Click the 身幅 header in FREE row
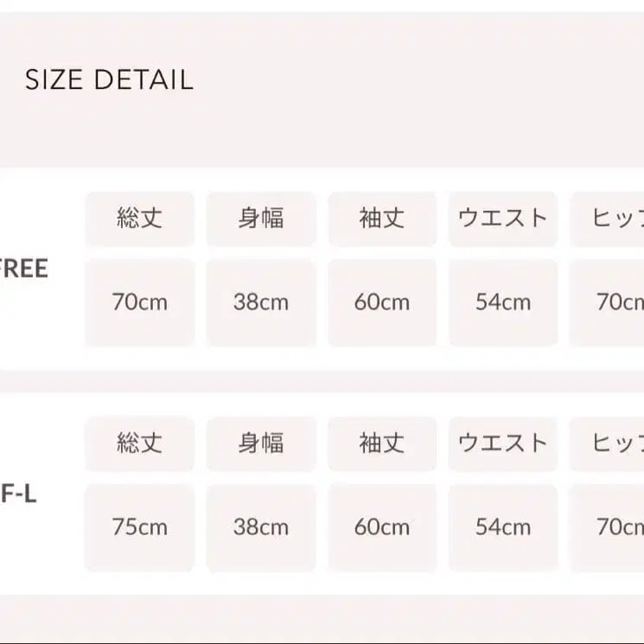The image size is (644, 644). pos(260,218)
